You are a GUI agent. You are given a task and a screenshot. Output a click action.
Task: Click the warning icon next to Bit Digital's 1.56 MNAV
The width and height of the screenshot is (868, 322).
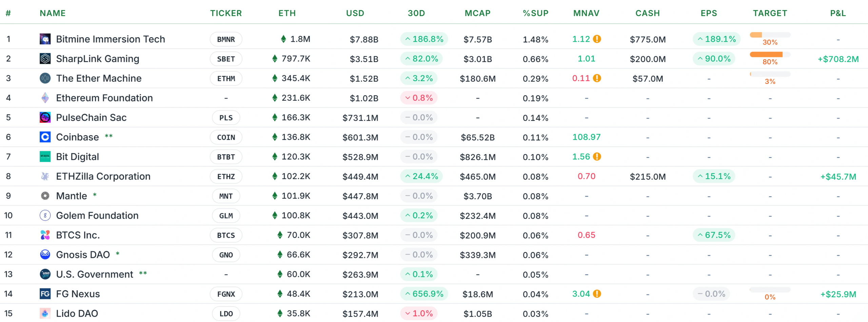(x=597, y=157)
